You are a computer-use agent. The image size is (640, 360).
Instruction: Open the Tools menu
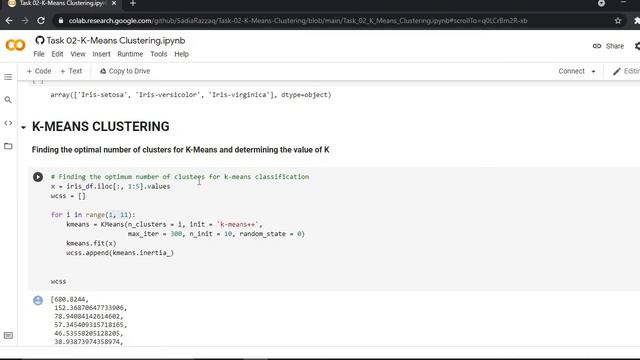coord(158,54)
